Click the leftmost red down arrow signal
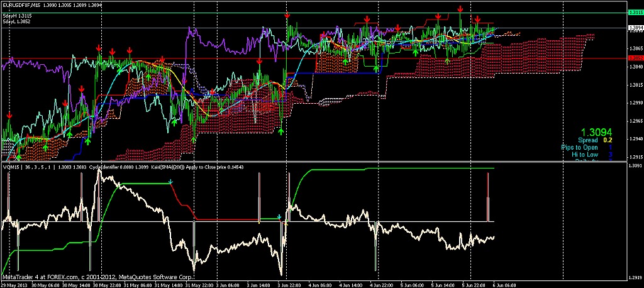This screenshot has height=288, width=644. pyautogui.click(x=9, y=116)
